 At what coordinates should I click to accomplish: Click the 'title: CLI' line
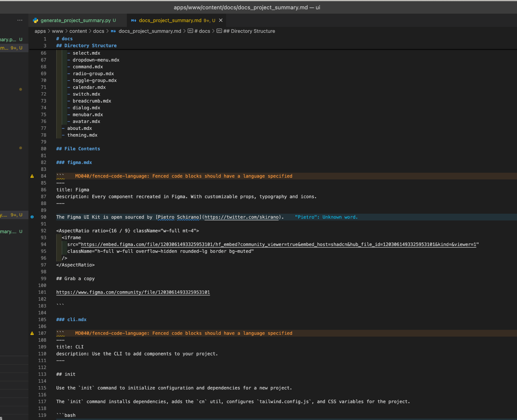coord(70,347)
